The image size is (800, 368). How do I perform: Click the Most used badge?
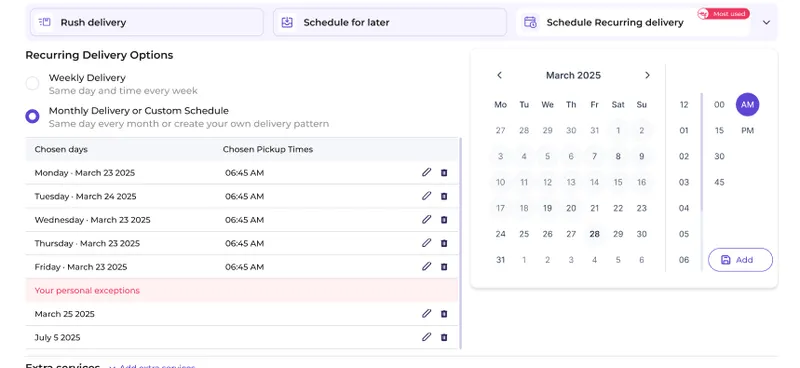723,14
